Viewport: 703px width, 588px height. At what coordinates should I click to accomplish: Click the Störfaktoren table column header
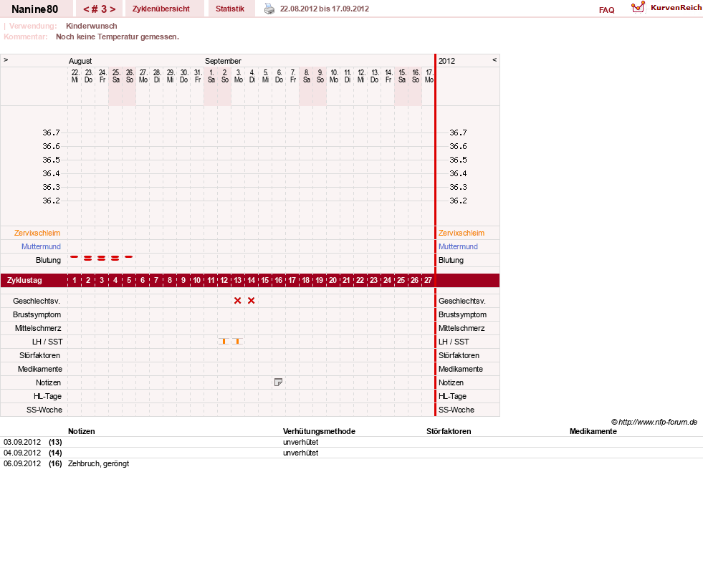tap(449, 431)
